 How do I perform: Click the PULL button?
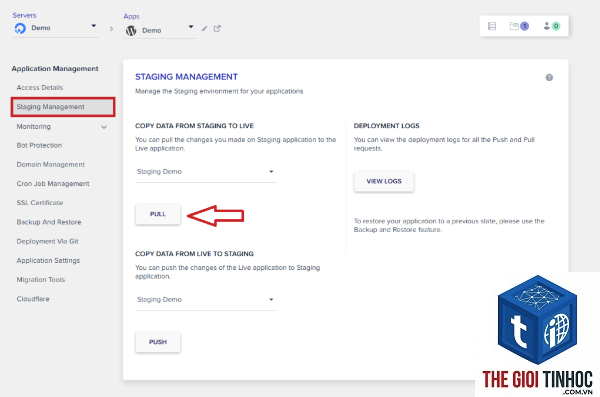pos(158,214)
